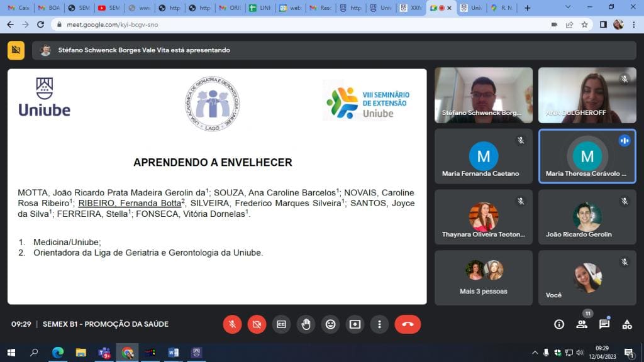
Task: Show the participants list
Action: click(582, 324)
